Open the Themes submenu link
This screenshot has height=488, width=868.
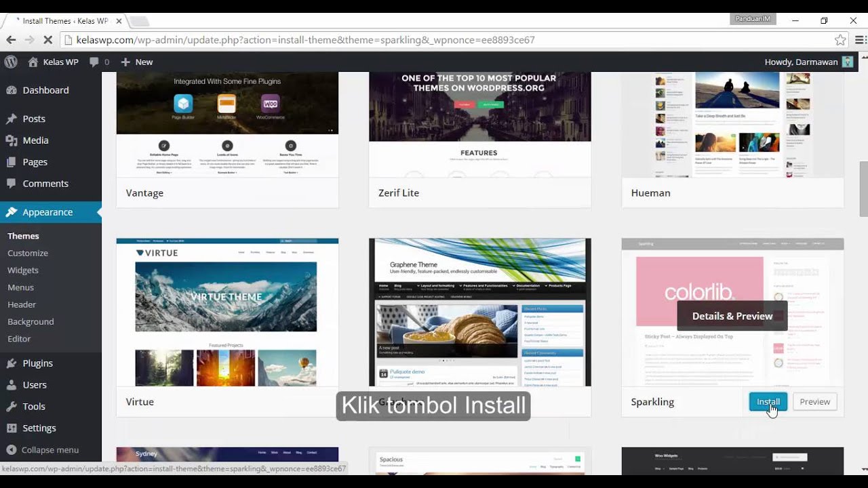(23, 236)
